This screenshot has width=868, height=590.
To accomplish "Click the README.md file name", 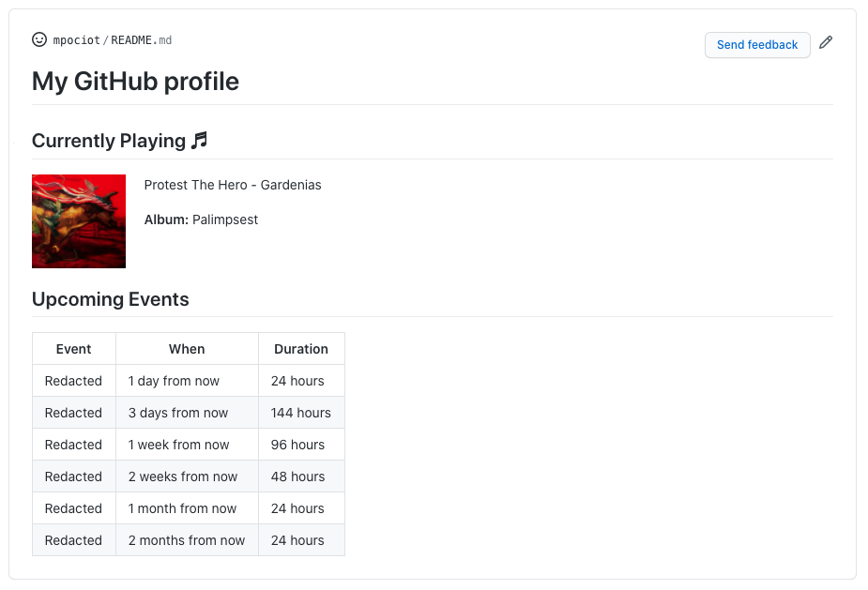I will pyautogui.click(x=141, y=40).
